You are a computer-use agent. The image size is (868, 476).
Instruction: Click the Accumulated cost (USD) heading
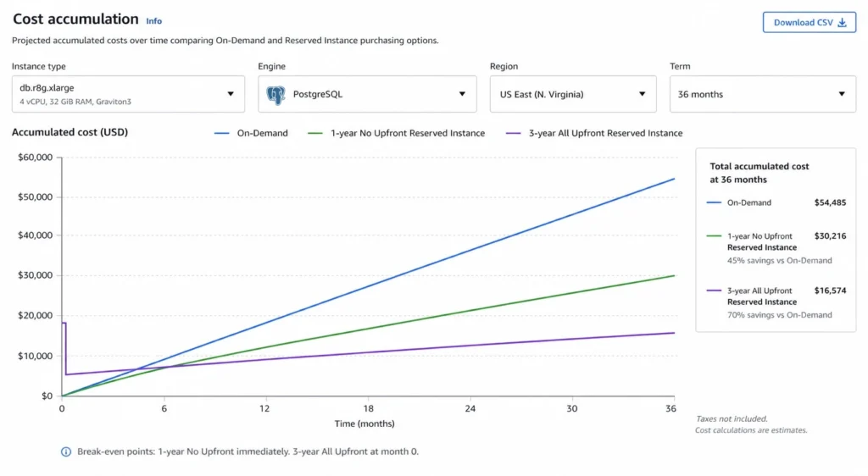(x=70, y=132)
